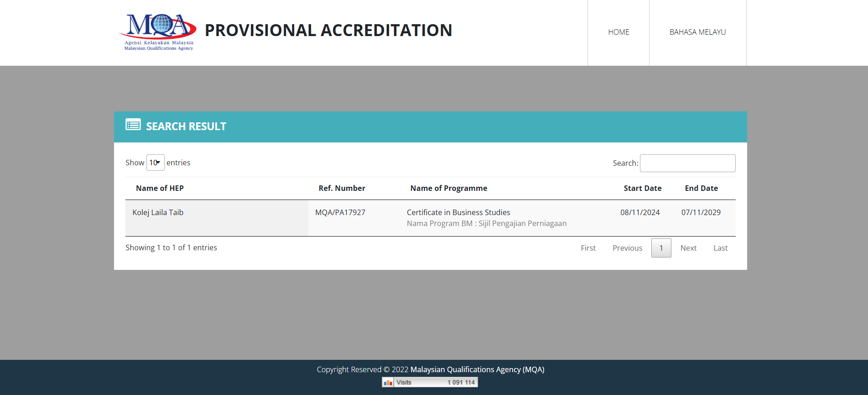This screenshot has height=395, width=868.
Task: Open Malaysian Qualifications Agency footer link
Action: (477, 369)
